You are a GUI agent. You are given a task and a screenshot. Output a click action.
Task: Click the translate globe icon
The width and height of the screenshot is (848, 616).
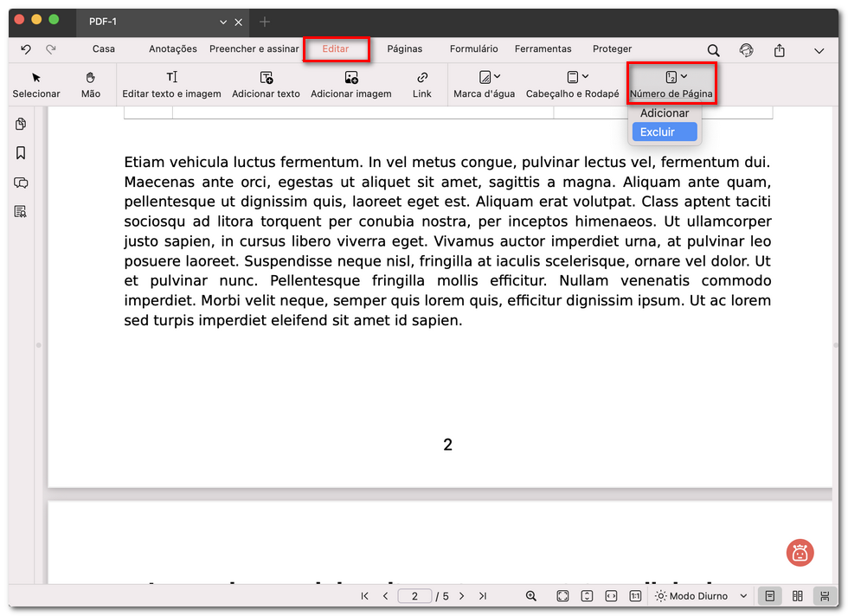point(746,50)
